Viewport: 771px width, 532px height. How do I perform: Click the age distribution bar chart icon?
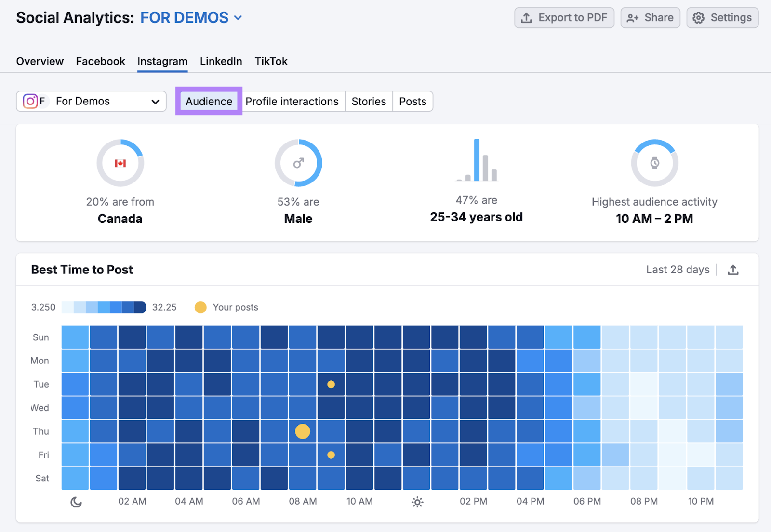click(x=477, y=161)
